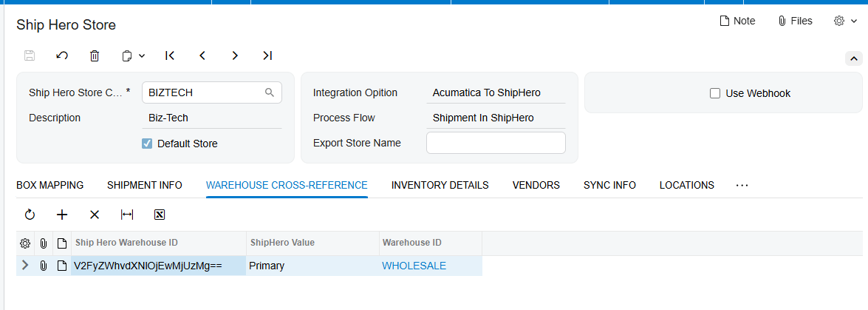
Task: Enable the Use Webhook checkbox
Action: coord(714,93)
